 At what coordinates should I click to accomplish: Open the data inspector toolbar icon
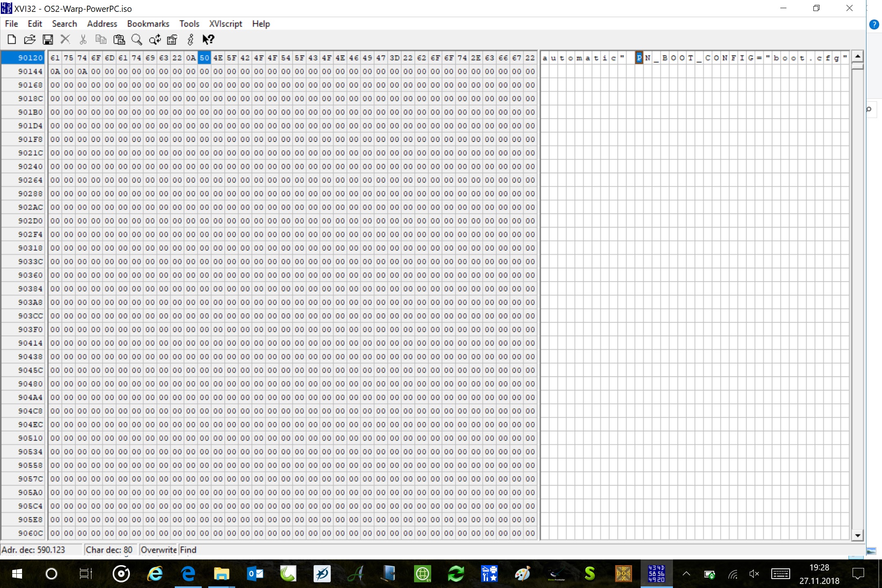click(172, 40)
